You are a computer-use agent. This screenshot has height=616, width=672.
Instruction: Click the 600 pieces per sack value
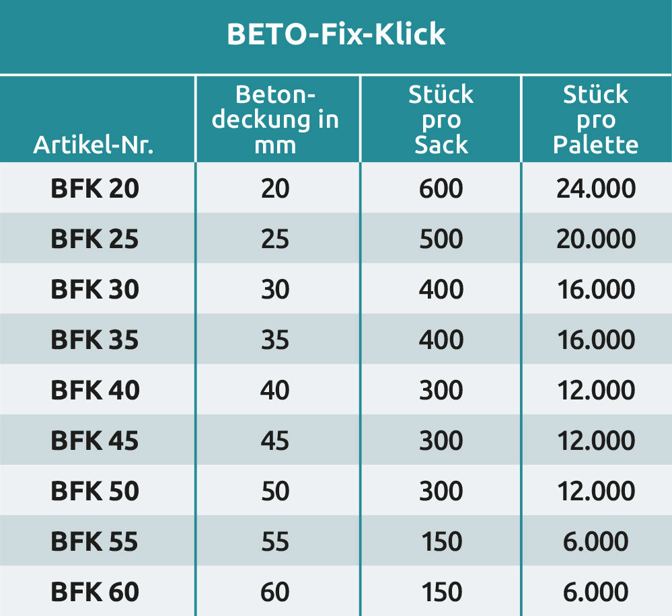441,189
